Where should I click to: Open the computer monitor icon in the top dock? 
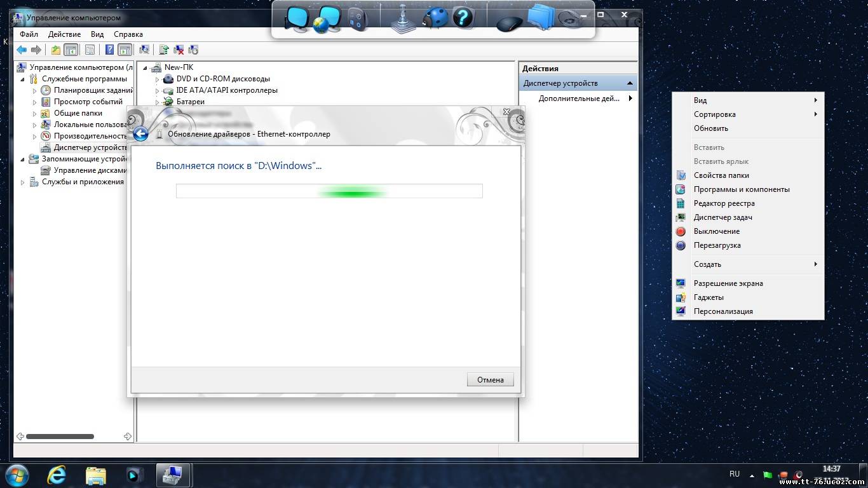point(296,19)
